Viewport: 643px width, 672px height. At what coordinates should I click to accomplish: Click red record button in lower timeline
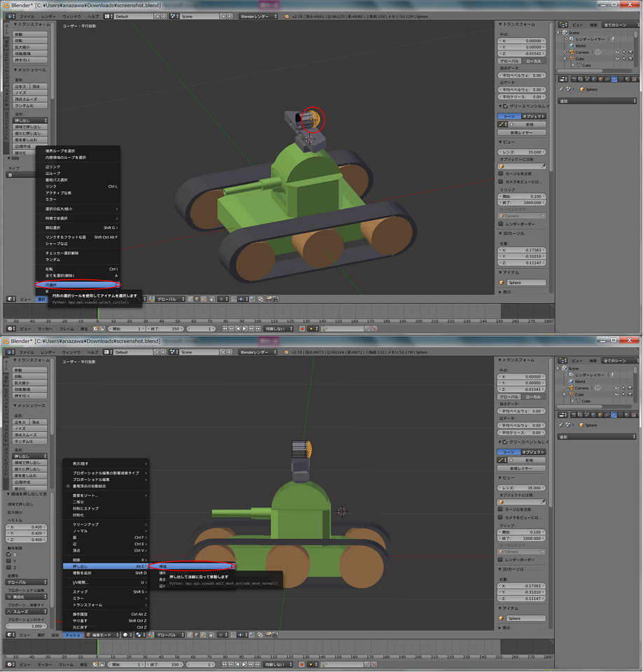pyautogui.click(x=302, y=664)
